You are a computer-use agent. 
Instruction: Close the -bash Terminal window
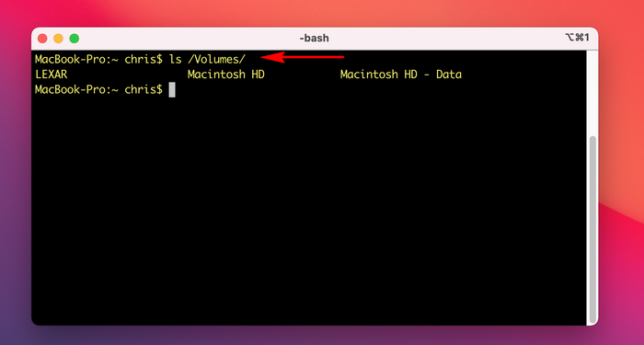[42, 39]
